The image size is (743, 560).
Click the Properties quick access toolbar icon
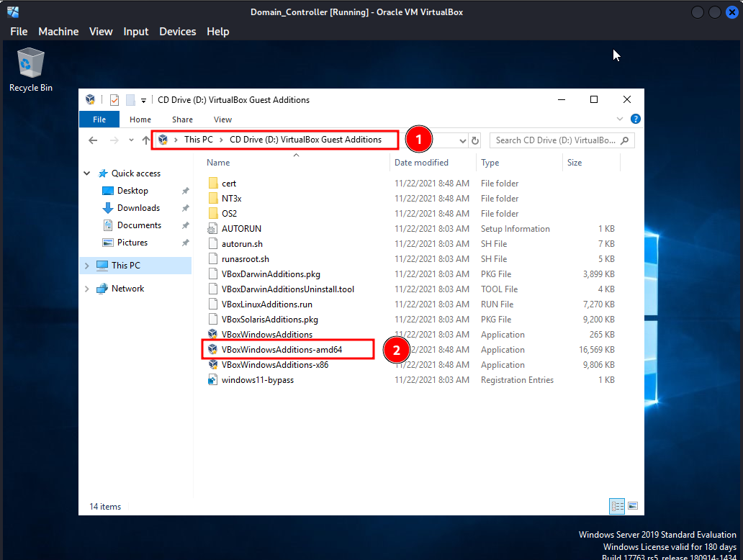(114, 100)
